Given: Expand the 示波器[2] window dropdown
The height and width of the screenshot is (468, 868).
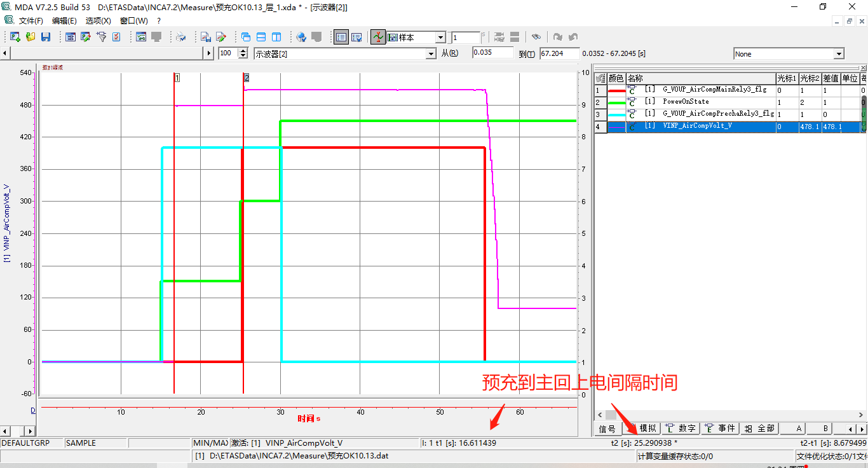Looking at the screenshot, I should pos(431,54).
